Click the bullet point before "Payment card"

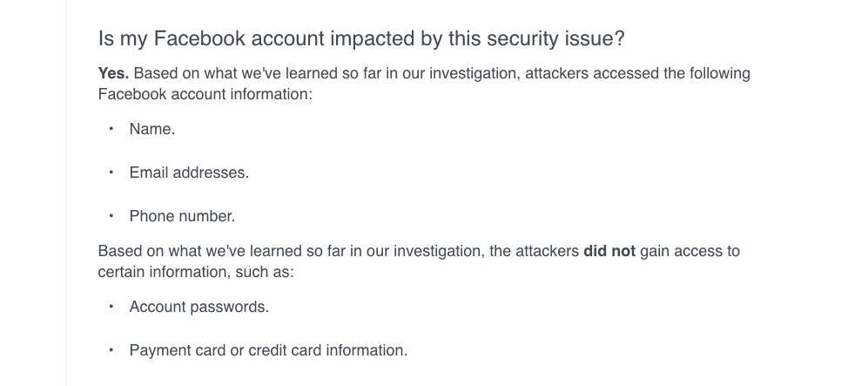pos(111,350)
